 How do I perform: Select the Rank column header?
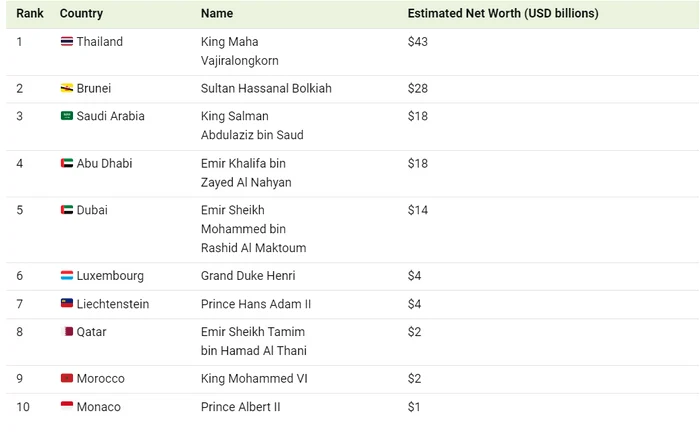click(30, 13)
